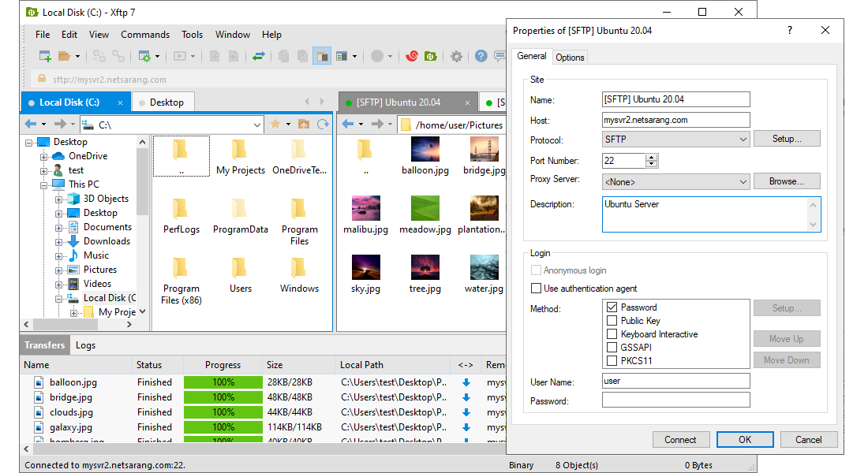Image resolution: width=868 pixels, height=473 pixels.
Task: Click balloon.jpg progress bar in Transfers
Action: pos(223,382)
